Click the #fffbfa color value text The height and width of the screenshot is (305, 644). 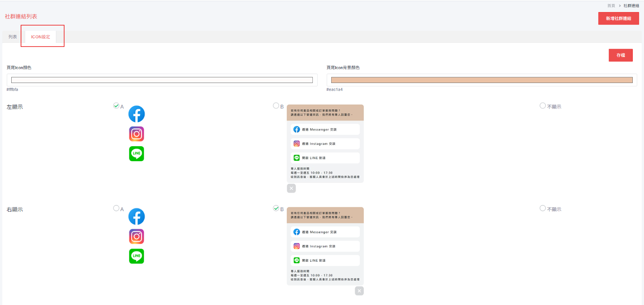12,89
